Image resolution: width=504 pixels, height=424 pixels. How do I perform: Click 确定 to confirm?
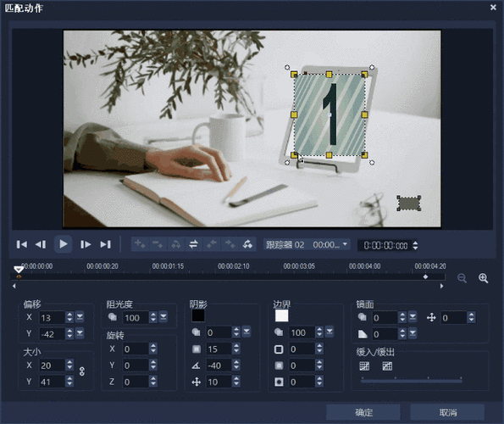[363, 412]
